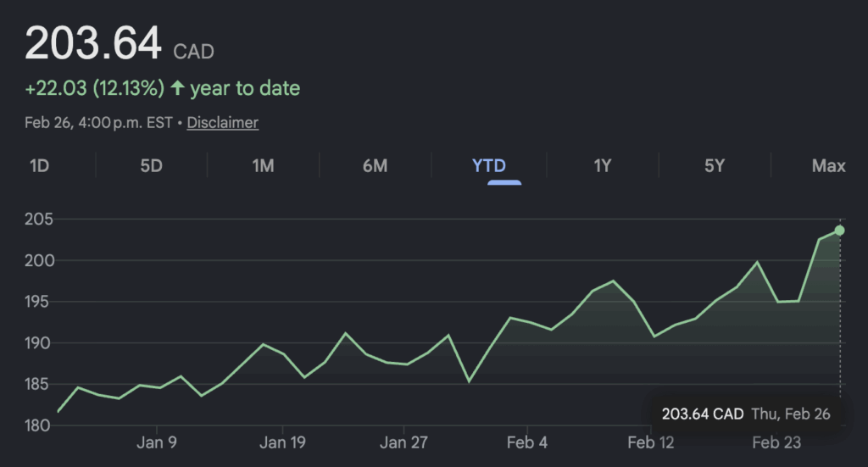Select the 5D chart range
The width and height of the screenshot is (868, 467).
tap(151, 165)
